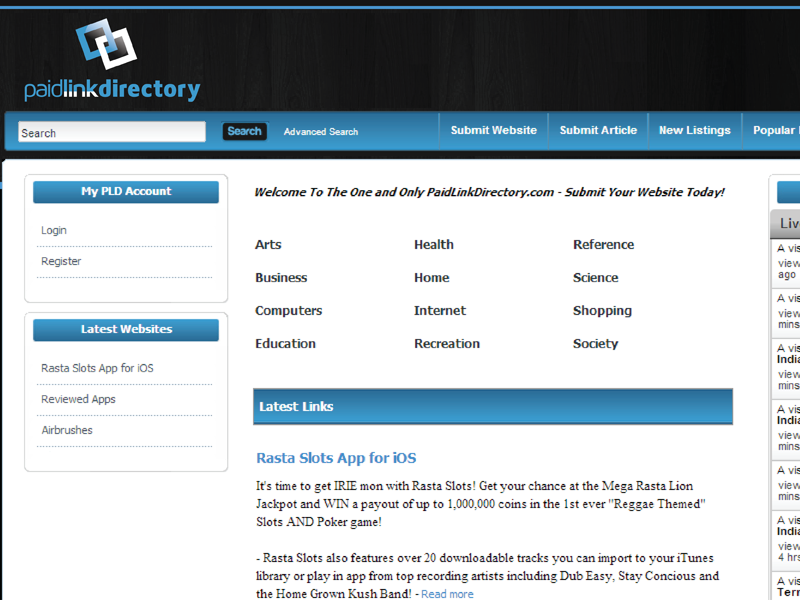Viewport: 800px width, 600px height.
Task: Open the Computers category
Action: [x=288, y=311]
